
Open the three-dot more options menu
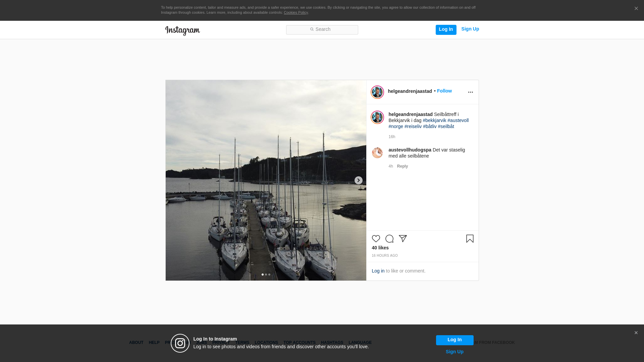(470, 92)
